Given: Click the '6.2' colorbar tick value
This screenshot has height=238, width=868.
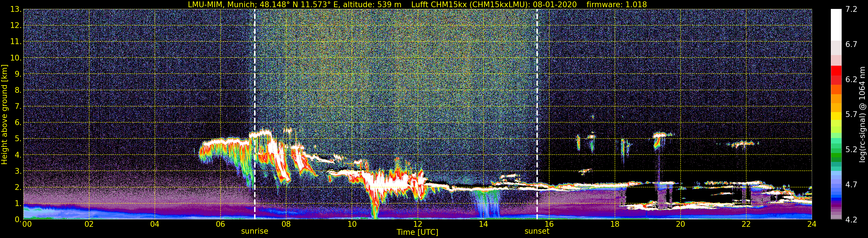Looking at the screenshot, I should pos(851,80).
